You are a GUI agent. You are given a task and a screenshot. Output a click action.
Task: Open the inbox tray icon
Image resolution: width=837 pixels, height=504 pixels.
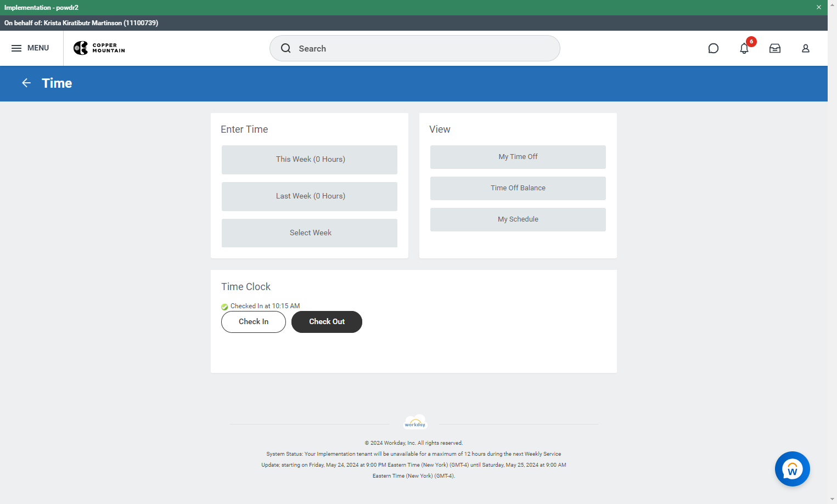click(x=775, y=48)
